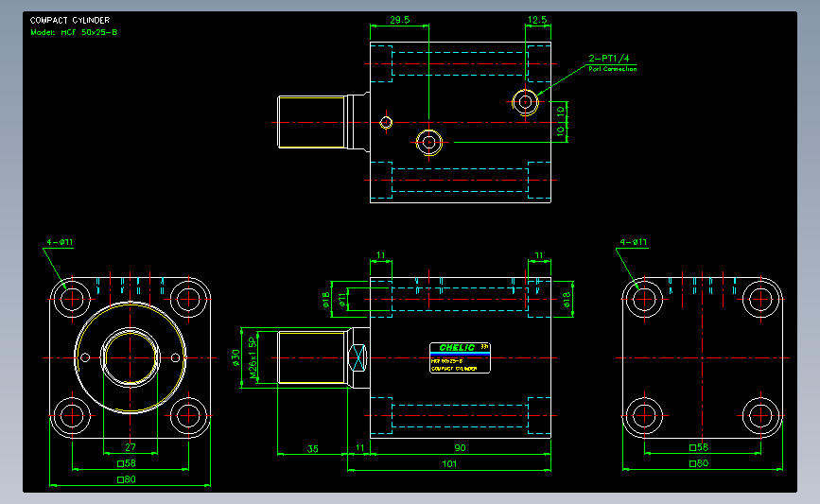Select the "4-ø11" callout on left flange view
Screen dimensions: 820x504
coord(60,242)
